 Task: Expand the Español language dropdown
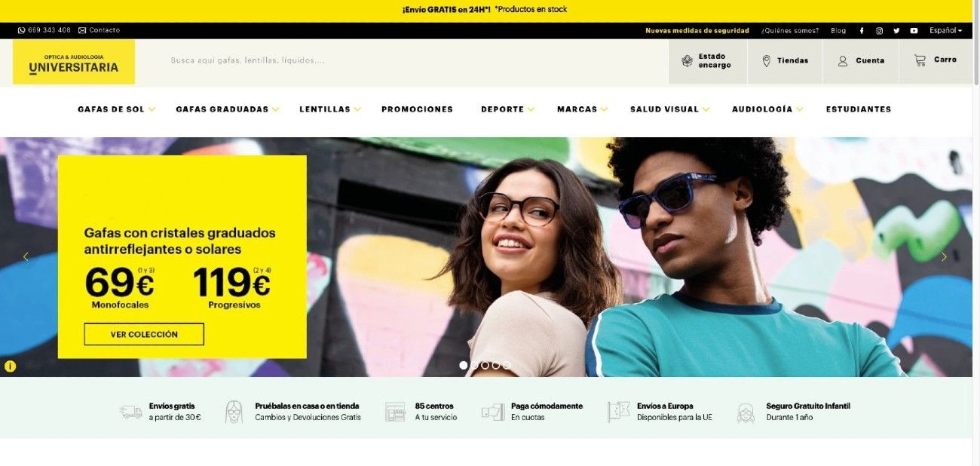[945, 31]
